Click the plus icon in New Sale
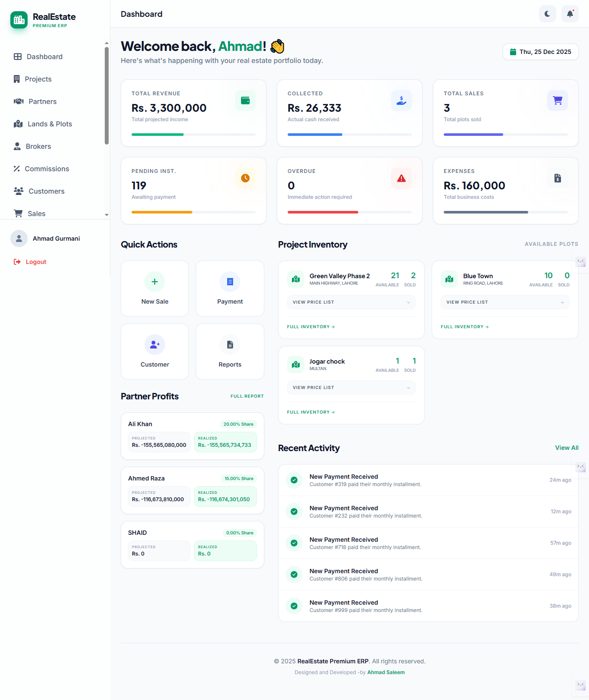Image resolution: width=589 pixels, height=700 pixels. point(155,282)
